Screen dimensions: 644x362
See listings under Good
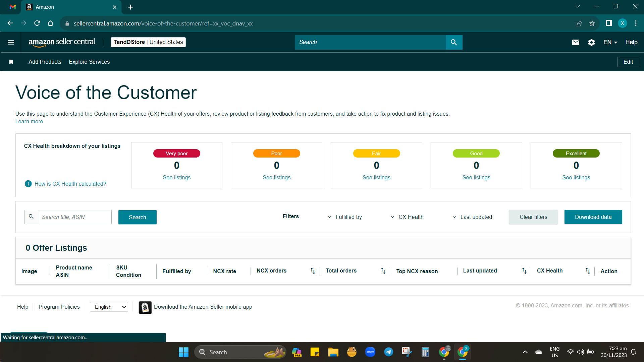coord(476,177)
